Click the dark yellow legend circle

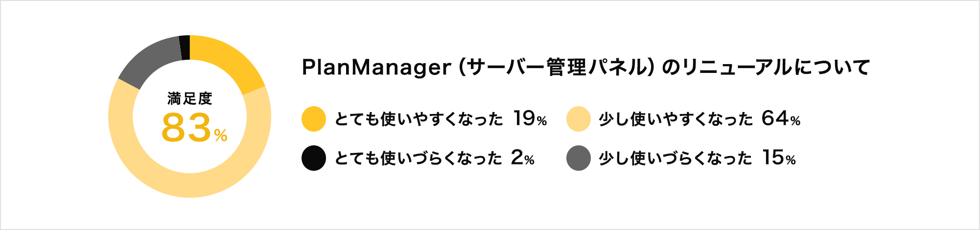click(314, 119)
